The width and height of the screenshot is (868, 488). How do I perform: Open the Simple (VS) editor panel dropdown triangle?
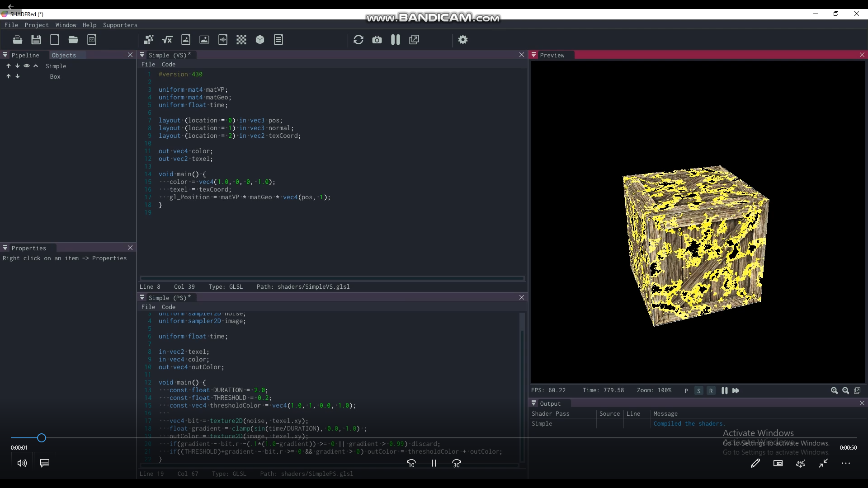[x=142, y=55]
